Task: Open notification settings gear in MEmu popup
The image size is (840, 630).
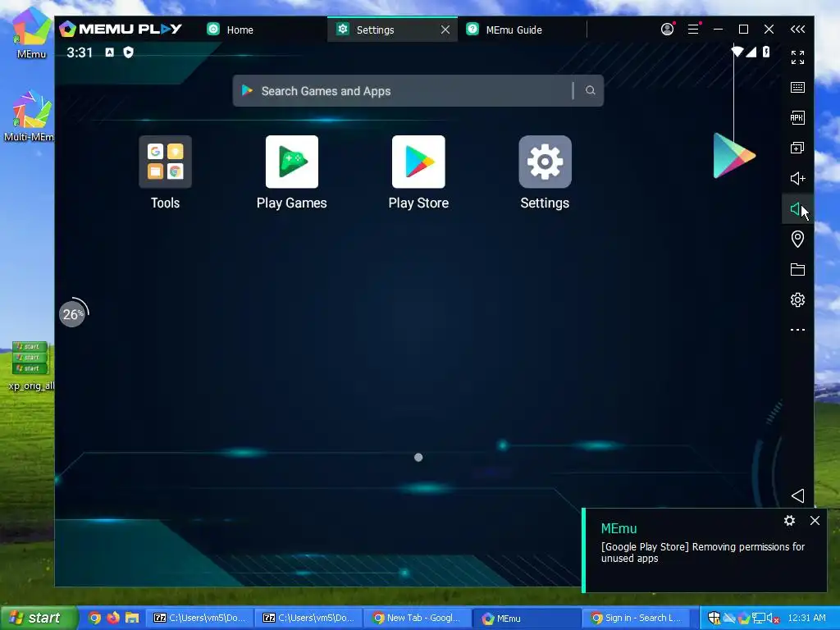Action: [x=789, y=521]
